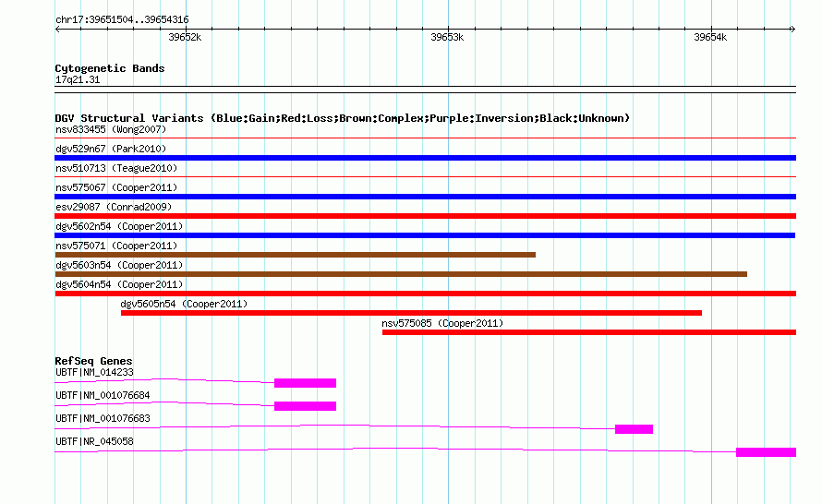Click the 39654k ruler marker
Screen dimensions: 822x504
point(710,37)
